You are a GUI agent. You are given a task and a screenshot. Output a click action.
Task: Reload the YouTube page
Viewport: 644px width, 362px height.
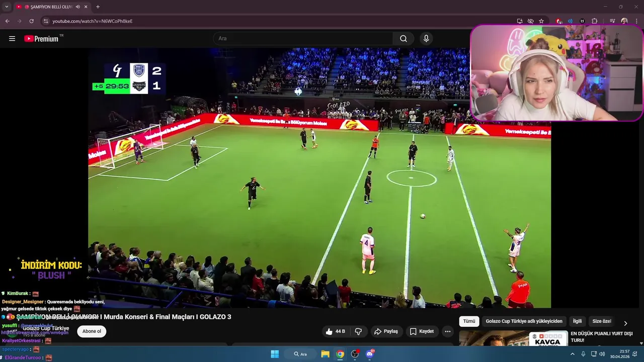tap(31, 21)
